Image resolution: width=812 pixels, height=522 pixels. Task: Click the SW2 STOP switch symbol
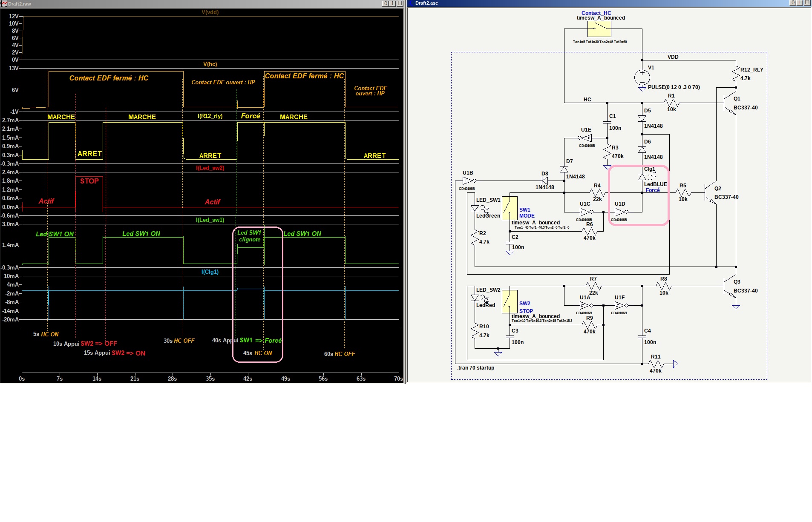[510, 301]
